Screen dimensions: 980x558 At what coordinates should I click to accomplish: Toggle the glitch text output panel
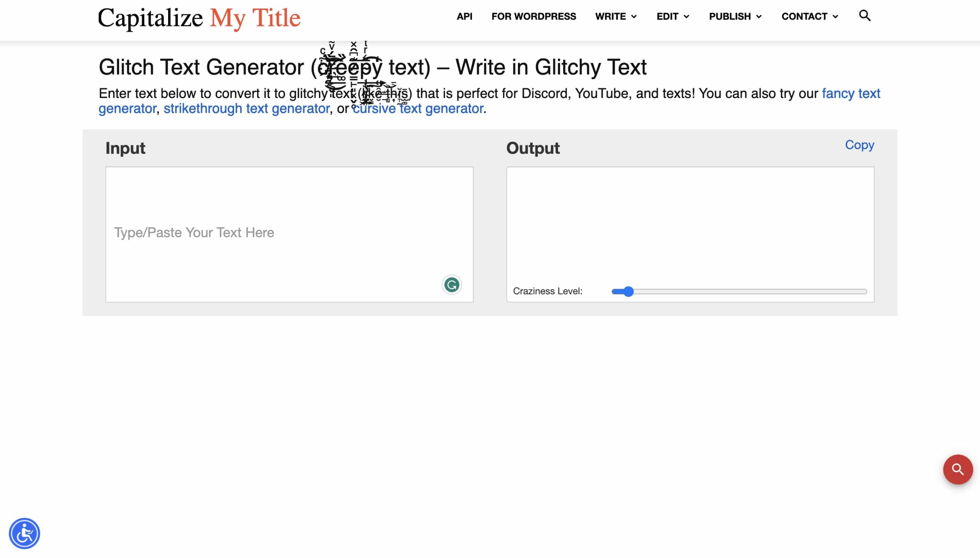[x=532, y=147]
